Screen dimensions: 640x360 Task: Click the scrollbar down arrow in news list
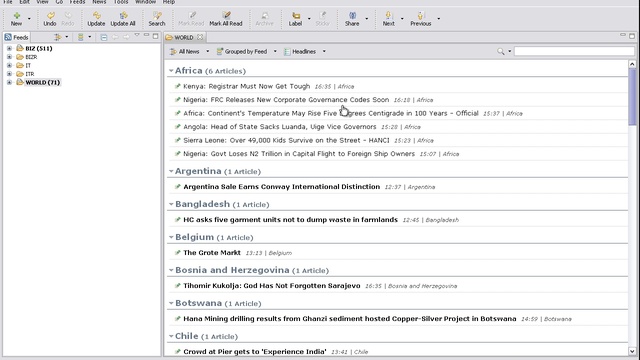tap(632, 351)
